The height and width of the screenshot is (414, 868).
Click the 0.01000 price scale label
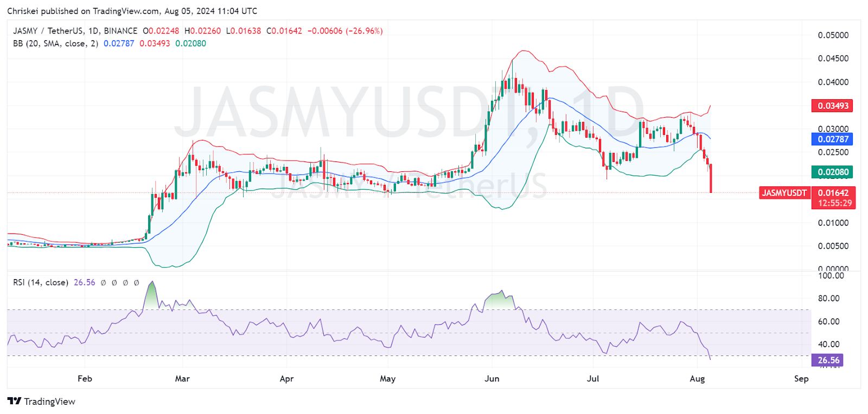coord(833,223)
